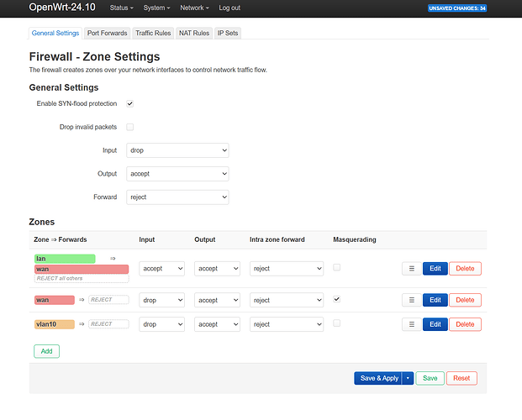The height and width of the screenshot is (420, 522).
Task: Click the drag handle icon for lan zone
Action: [410, 269]
